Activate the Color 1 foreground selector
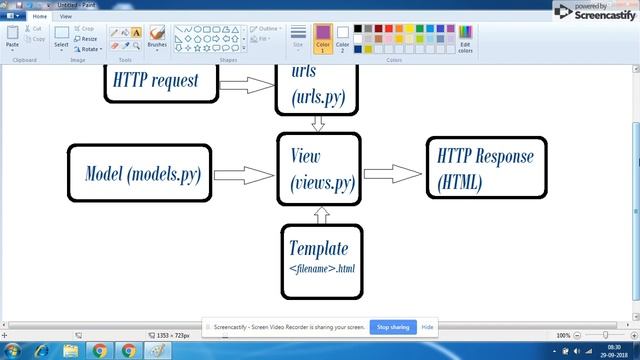 coord(323,39)
